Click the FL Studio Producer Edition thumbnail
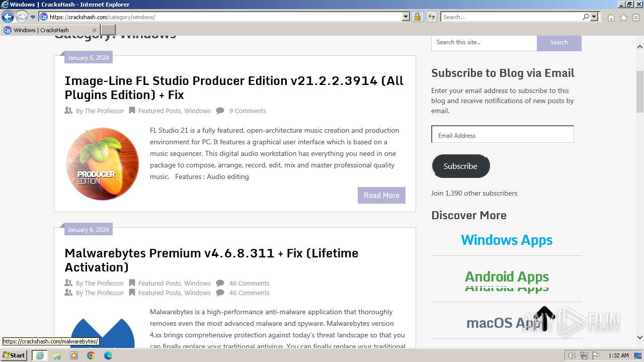Viewport: 644px width, 362px height. tap(103, 164)
